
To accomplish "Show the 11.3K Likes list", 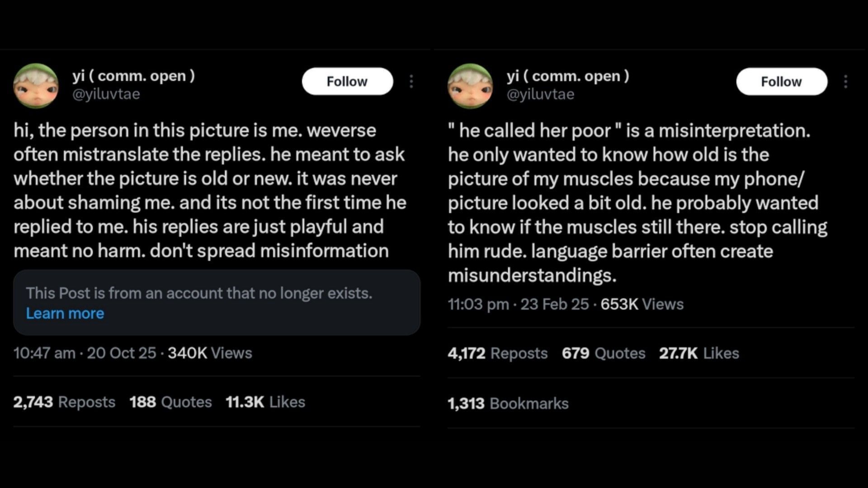I will (265, 402).
